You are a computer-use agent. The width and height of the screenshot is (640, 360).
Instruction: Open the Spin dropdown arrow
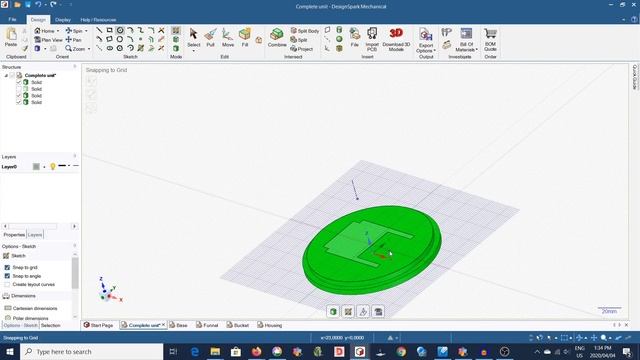[x=86, y=31]
